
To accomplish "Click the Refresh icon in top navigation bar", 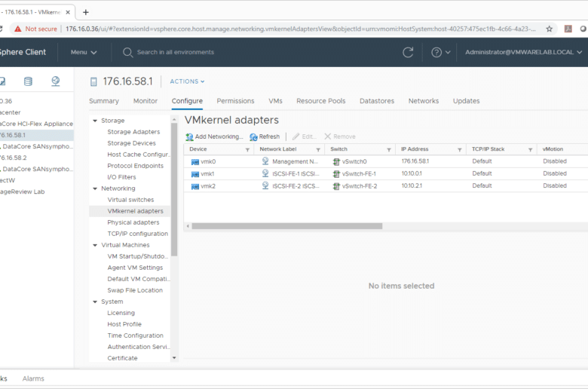I will [x=408, y=52].
